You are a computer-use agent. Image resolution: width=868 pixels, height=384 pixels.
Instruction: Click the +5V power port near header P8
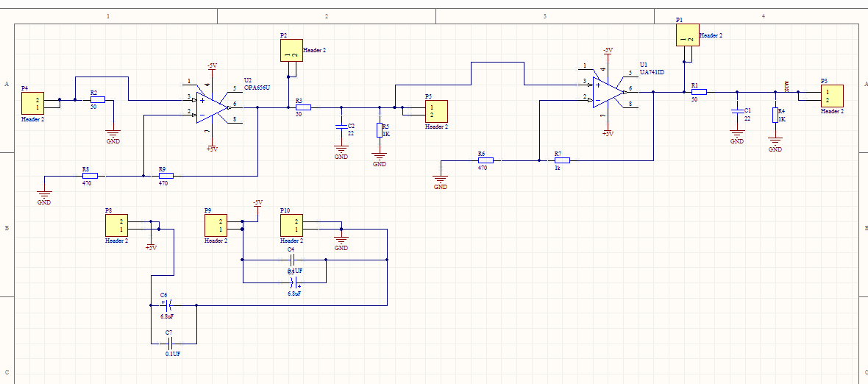click(x=151, y=244)
